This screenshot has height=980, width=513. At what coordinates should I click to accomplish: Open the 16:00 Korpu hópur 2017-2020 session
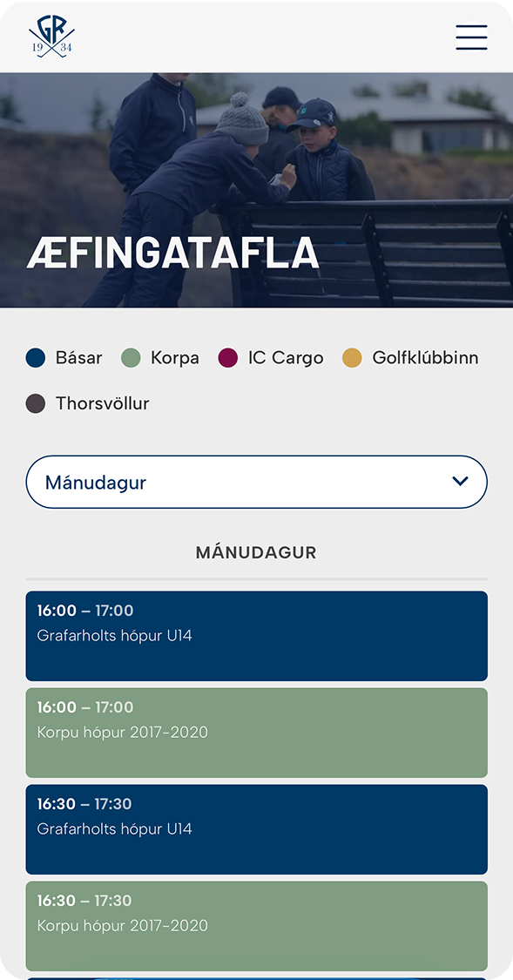[x=256, y=733]
